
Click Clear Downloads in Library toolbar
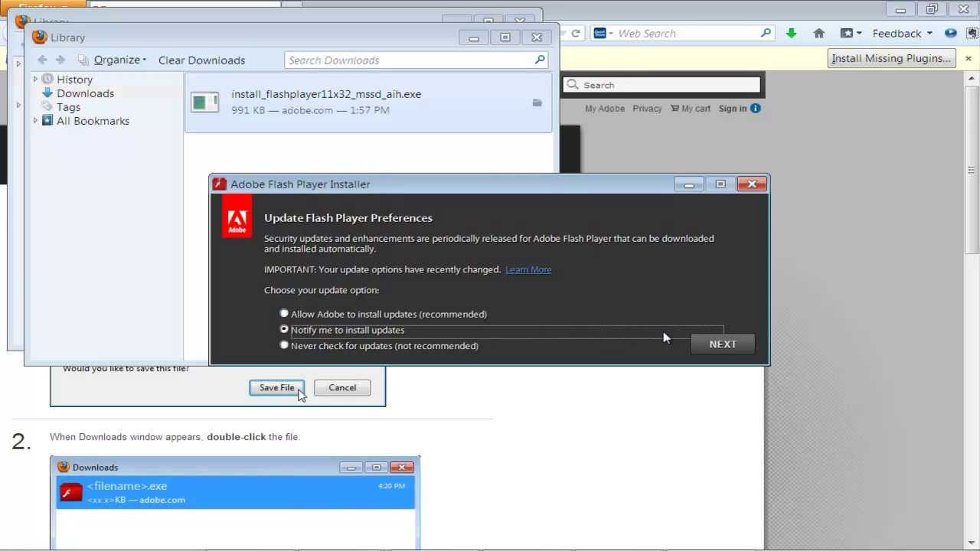point(201,60)
